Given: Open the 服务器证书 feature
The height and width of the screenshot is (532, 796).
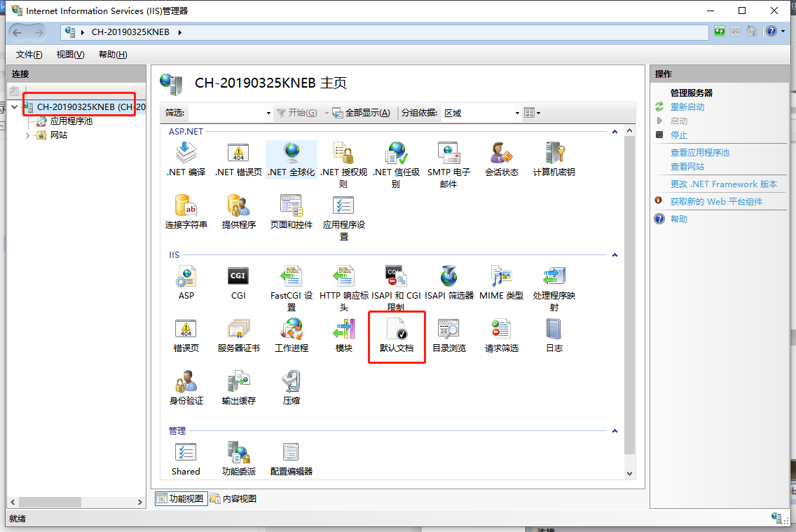Looking at the screenshot, I should click(238, 336).
